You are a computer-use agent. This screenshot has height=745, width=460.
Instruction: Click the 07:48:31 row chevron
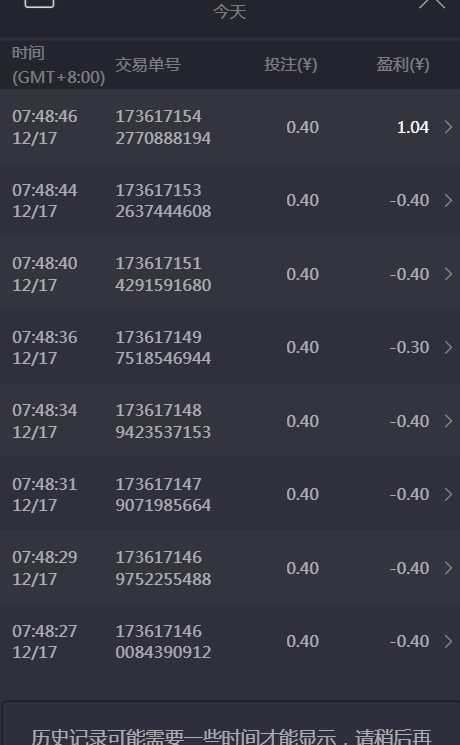pyautogui.click(x=448, y=495)
